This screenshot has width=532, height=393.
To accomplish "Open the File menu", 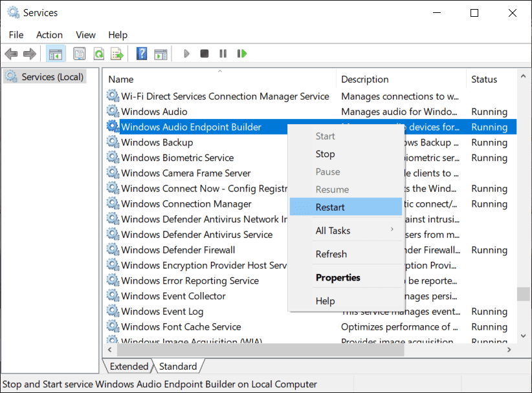I will coord(16,35).
